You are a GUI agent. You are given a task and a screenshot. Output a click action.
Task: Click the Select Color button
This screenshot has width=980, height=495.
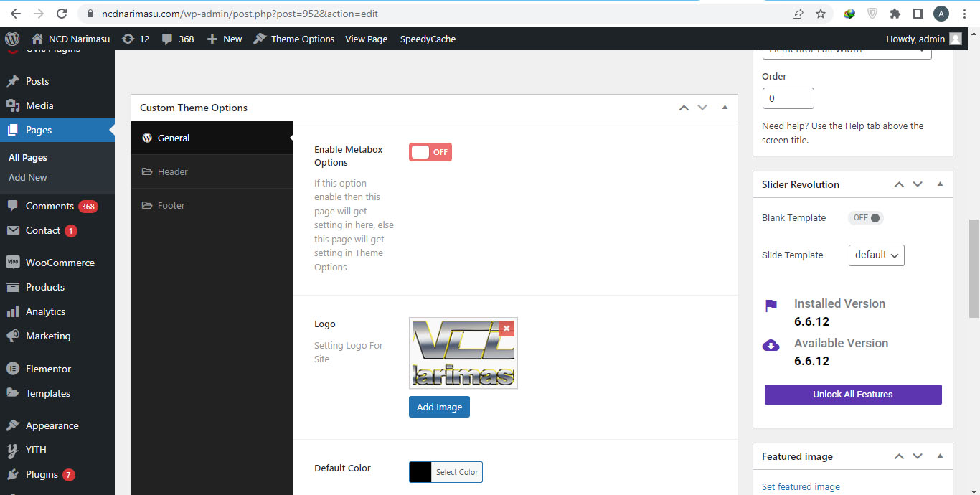pyautogui.click(x=457, y=472)
